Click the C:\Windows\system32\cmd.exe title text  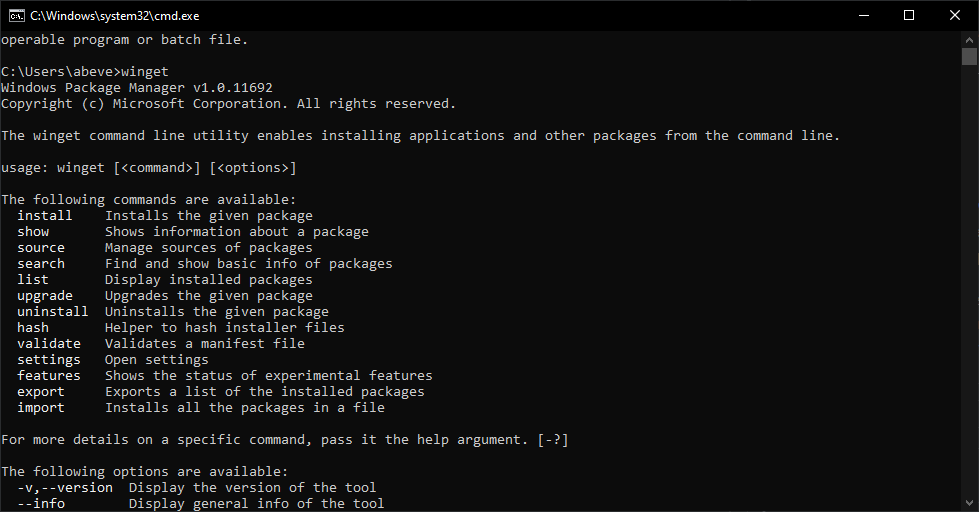coord(100,15)
